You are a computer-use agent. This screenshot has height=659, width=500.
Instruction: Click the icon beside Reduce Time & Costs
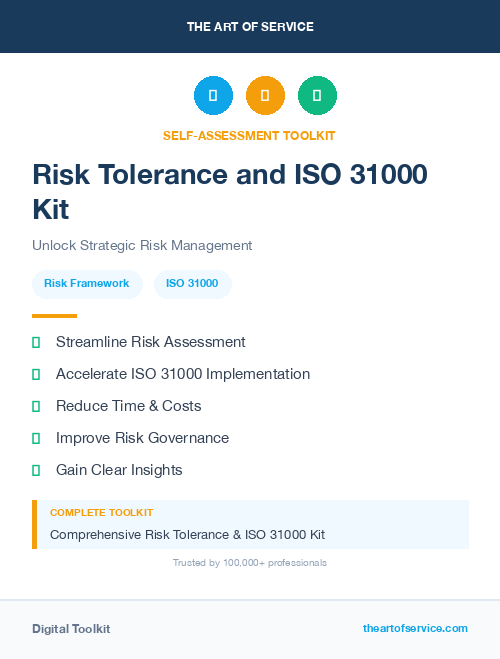coord(36,406)
